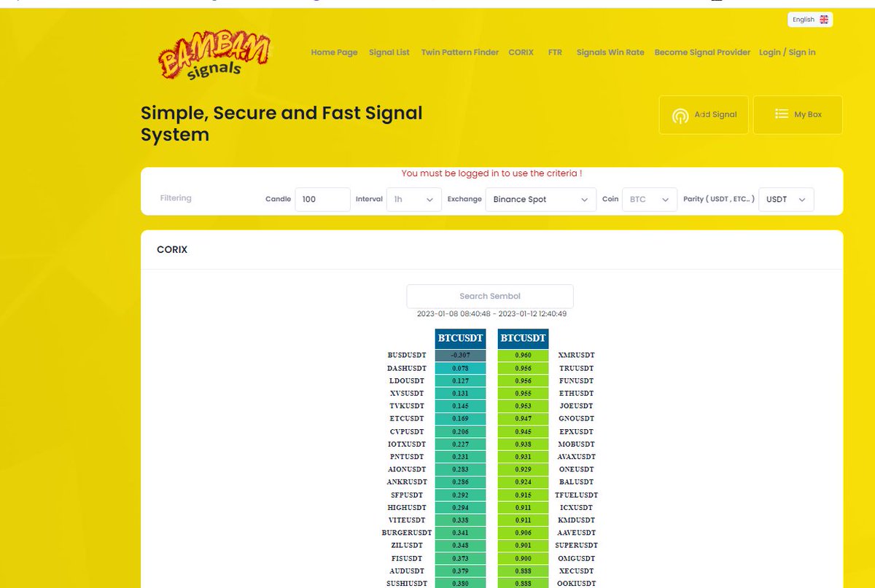
Task: Click the SUPERUSDT symbol label
Action: tap(577, 545)
